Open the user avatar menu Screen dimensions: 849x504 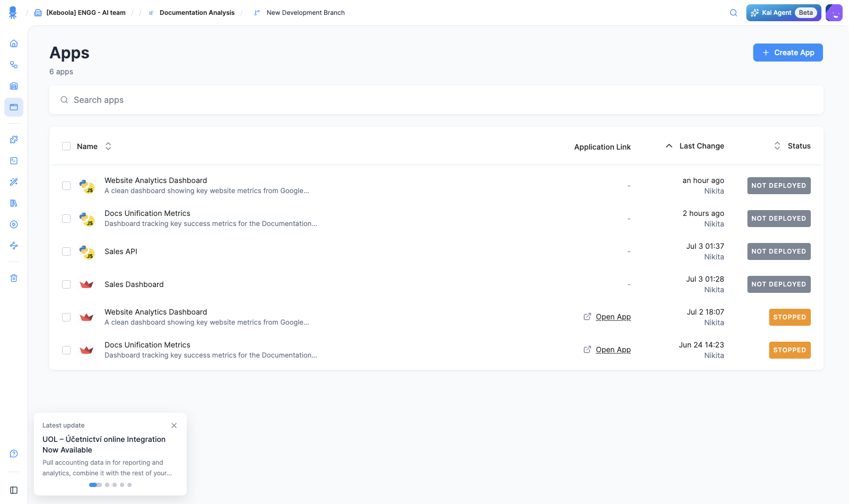[x=834, y=13]
